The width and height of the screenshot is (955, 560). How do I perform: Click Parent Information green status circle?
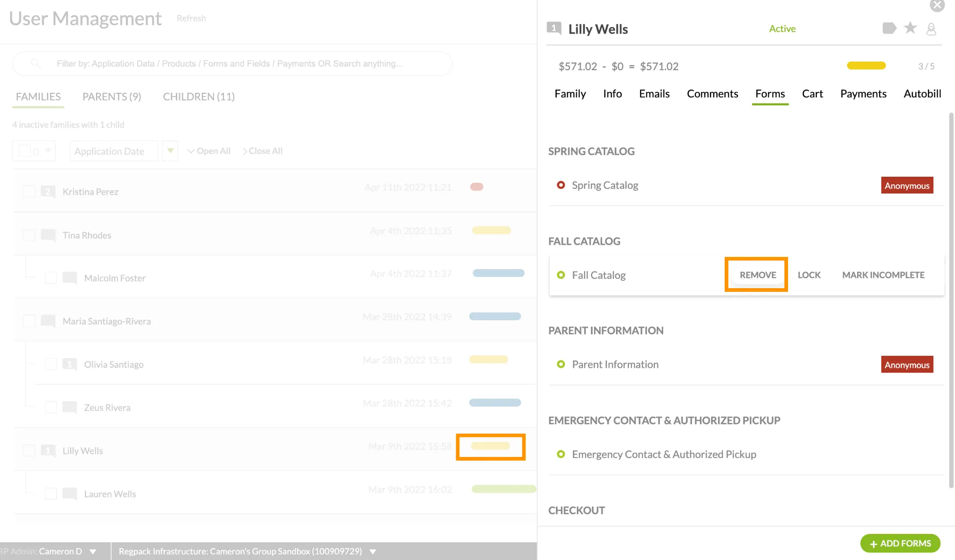coord(561,364)
